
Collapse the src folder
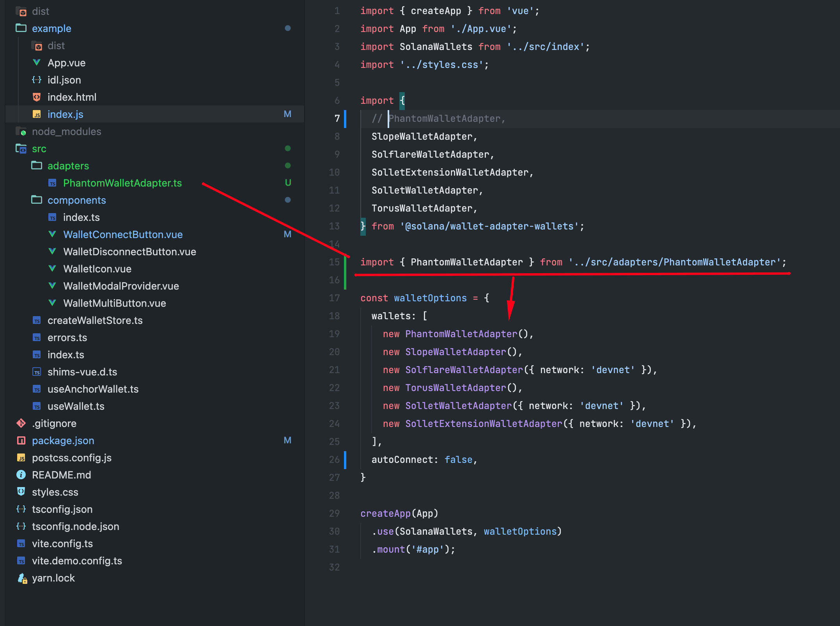coord(39,148)
